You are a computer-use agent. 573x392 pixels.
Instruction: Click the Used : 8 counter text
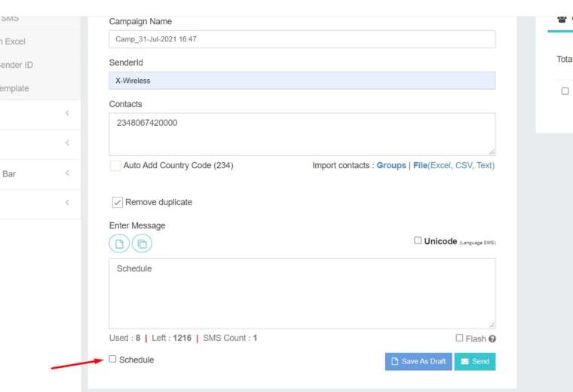124,338
